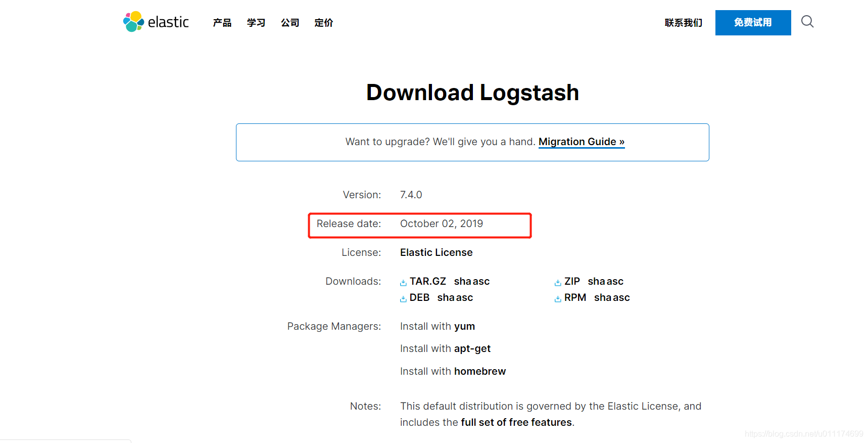Open the homebrew install instructions link

point(480,371)
